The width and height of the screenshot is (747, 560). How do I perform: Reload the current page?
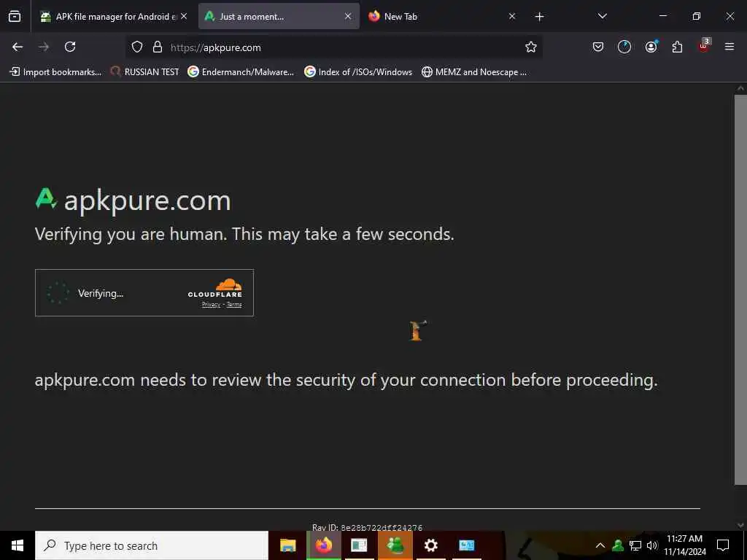(70, 47)
